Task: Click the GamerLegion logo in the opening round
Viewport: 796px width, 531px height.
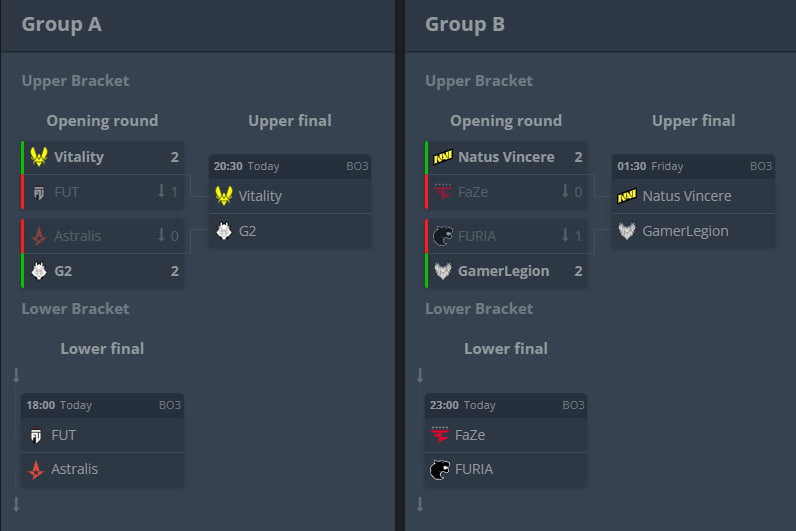Action: pos(443,271)
